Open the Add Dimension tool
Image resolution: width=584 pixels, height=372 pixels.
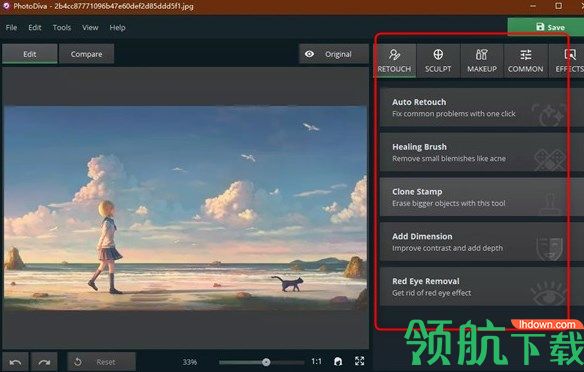point(482,242)
